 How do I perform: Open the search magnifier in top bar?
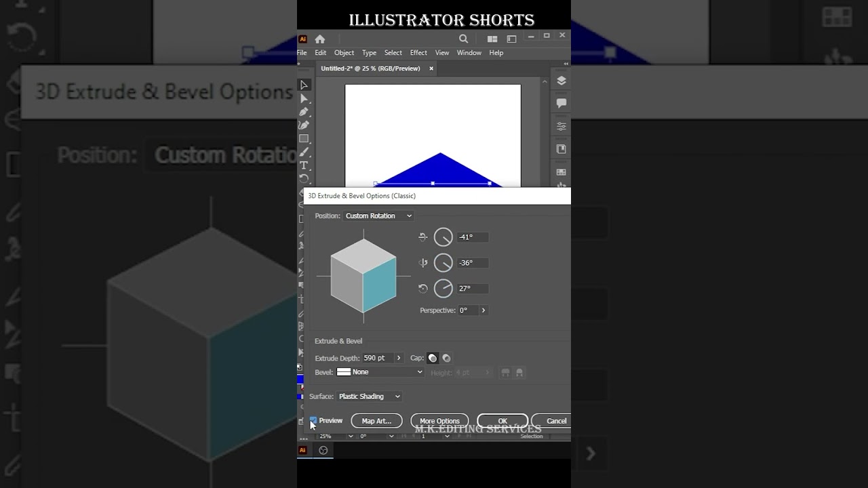click(x=464, y=39)
